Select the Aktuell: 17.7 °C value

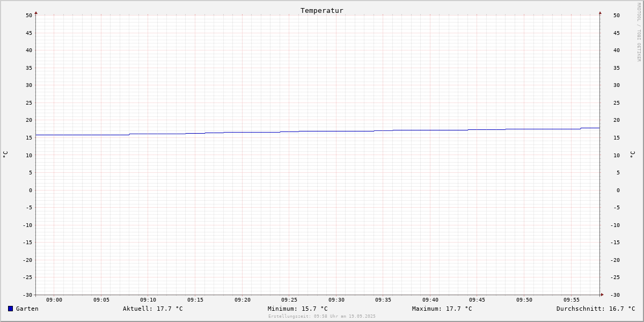pyautogui.click(x=153, y=309)
